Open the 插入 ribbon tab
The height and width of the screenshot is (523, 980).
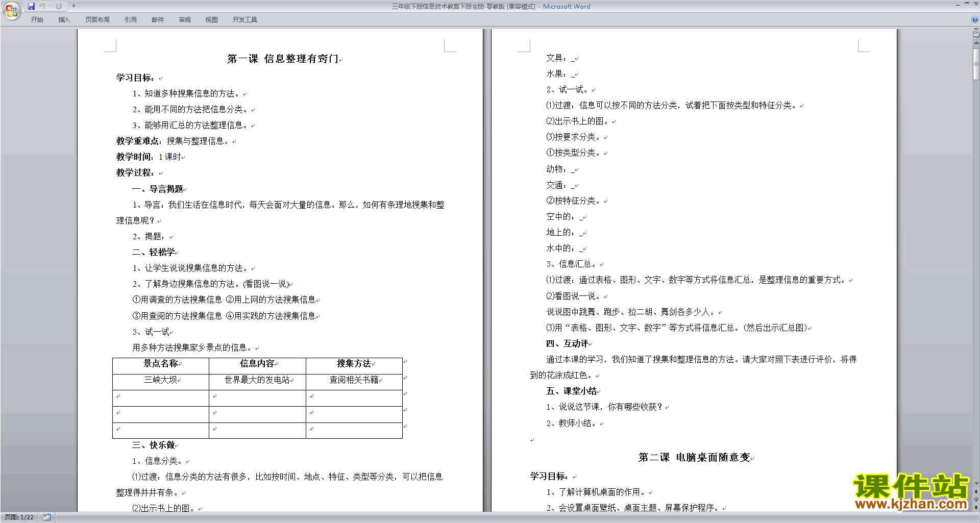(64, 20)
